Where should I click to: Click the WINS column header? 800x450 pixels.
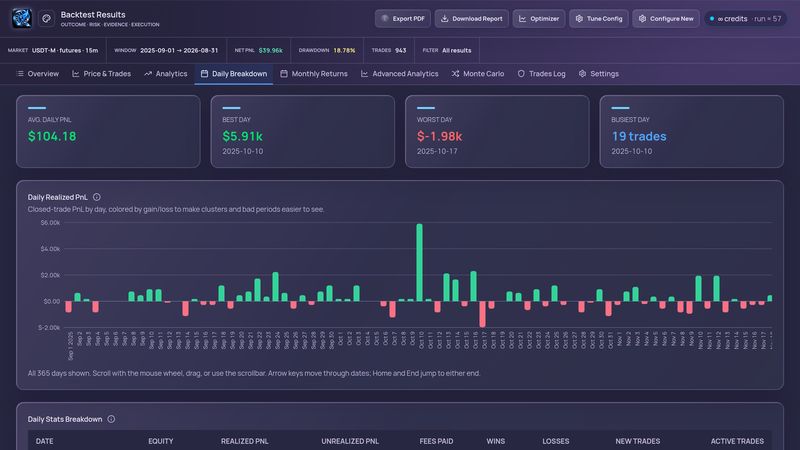click(x=495, y=441)
